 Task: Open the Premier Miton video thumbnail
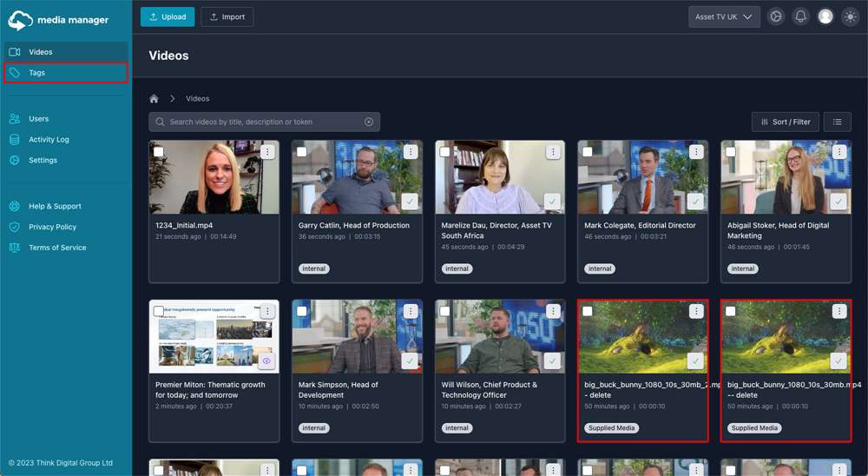[214, 337]
